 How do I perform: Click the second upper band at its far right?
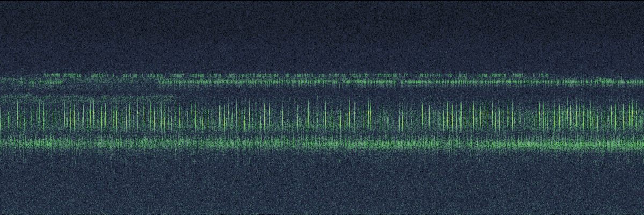point(639,82)
